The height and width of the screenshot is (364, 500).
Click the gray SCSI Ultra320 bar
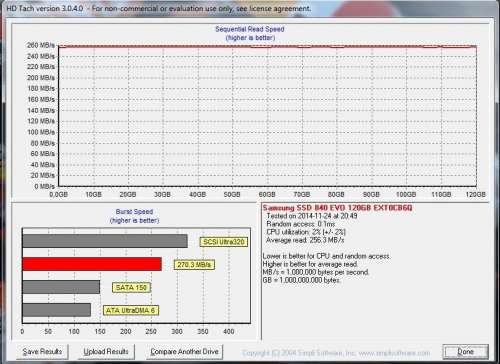105,241
